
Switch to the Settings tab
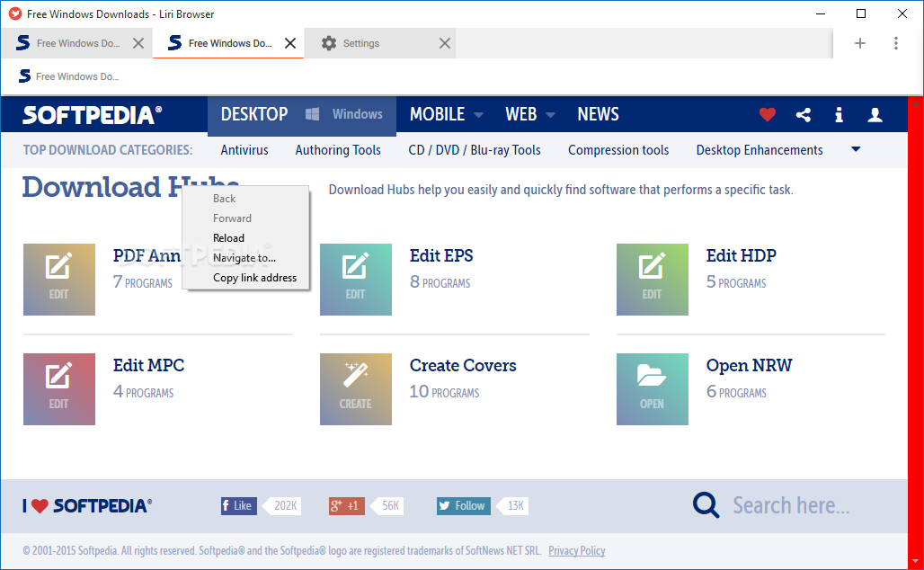point(380,43)
